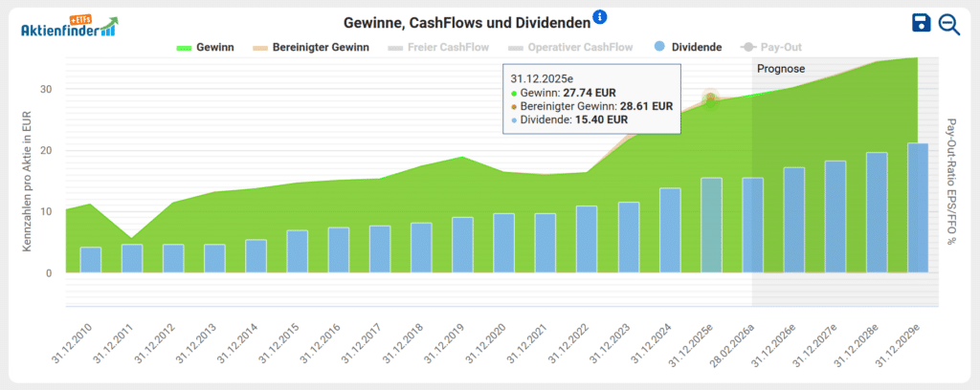
Task: Click the dividend bar for 31.12.2024
Action: [670, 230]
